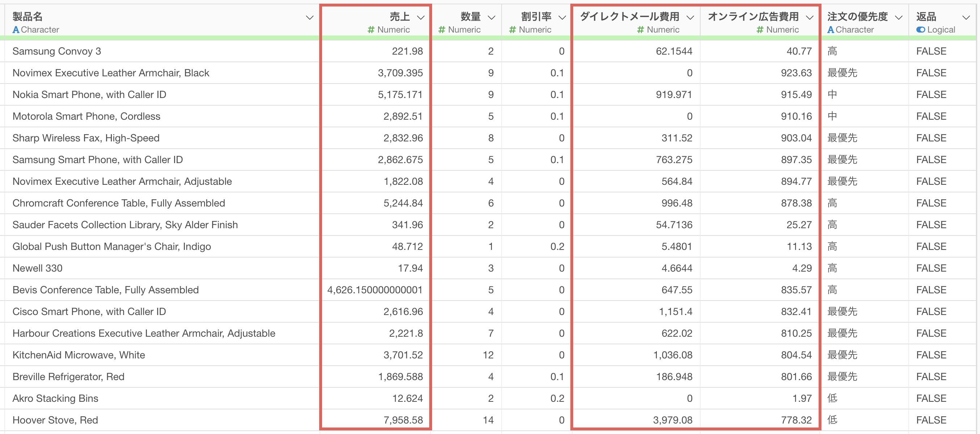The height and width of the screenshot is (434, 980).
Task: Click direct mail cost 3,979.08
Action: tap(673, 420)
